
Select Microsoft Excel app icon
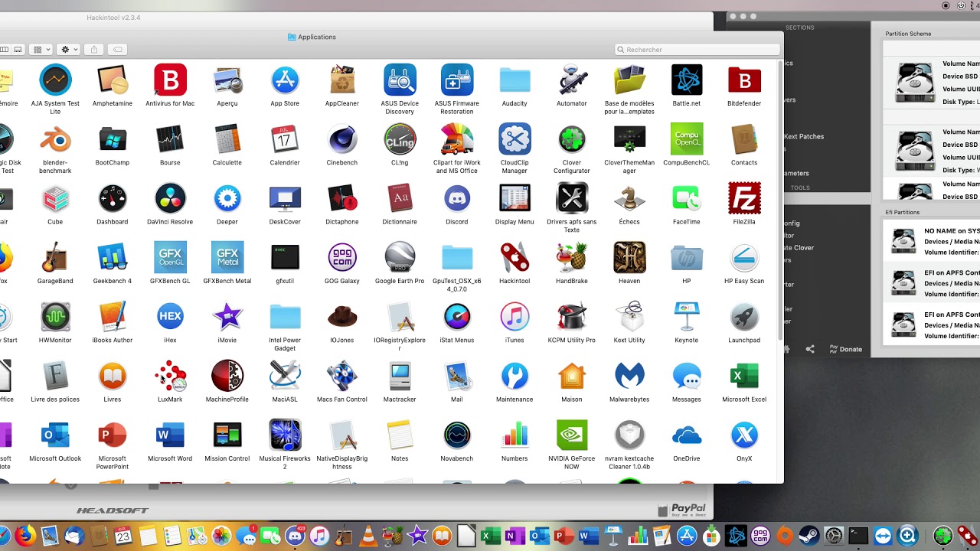(744, 376)
